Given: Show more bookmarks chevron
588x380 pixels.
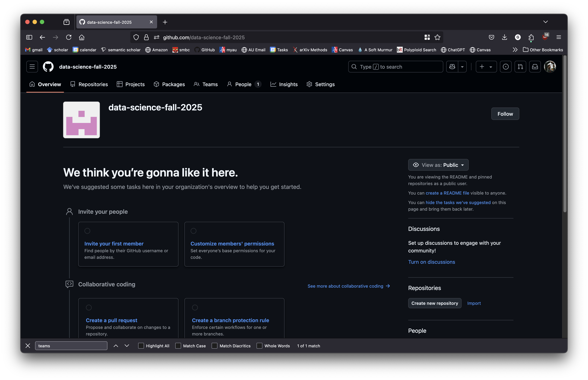Looking at the screenshot, I should pos(515,50).
